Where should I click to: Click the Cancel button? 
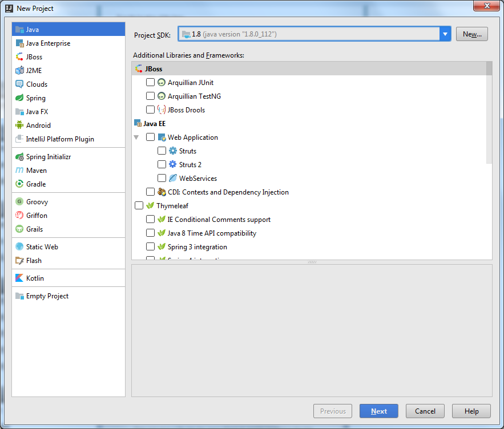pos(425,411)
